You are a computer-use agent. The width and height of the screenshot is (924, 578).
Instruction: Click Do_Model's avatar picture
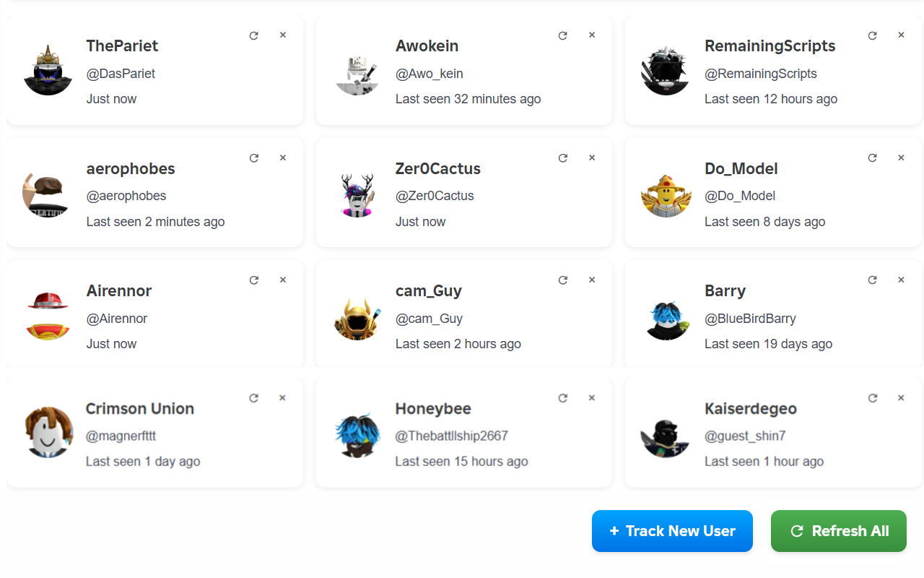click(666, 194)
